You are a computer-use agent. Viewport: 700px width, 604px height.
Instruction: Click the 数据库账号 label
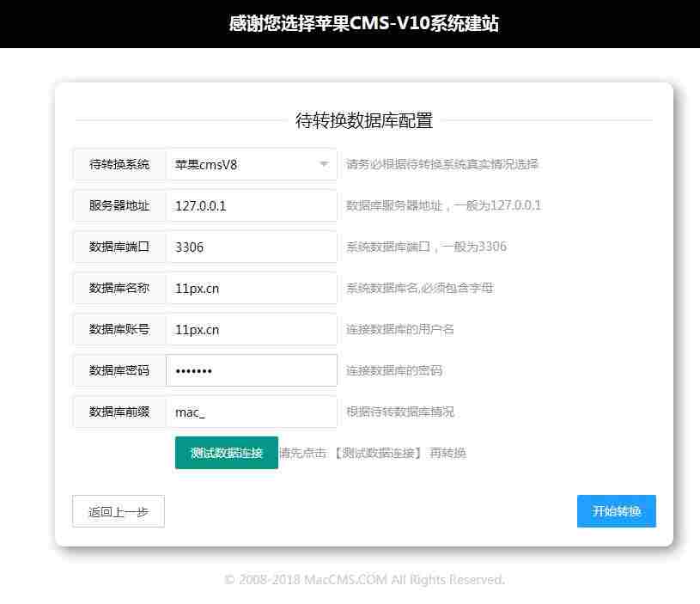point(119,329)
